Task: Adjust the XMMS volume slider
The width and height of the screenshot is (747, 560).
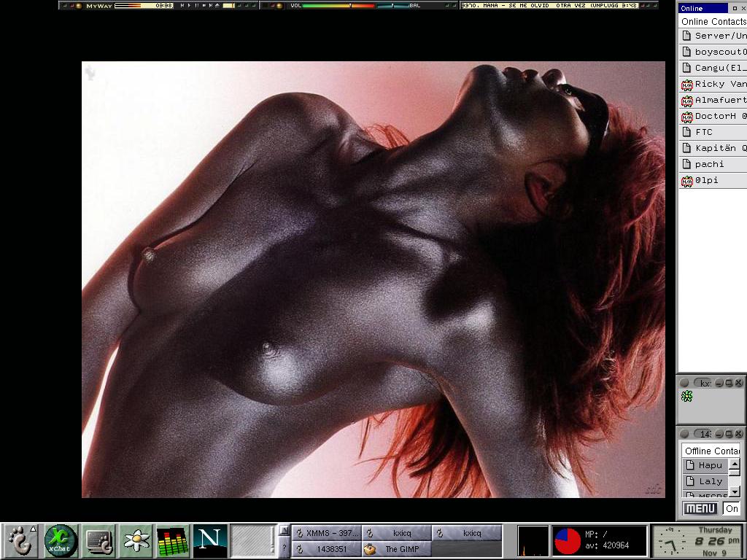Action: (350, 5)
